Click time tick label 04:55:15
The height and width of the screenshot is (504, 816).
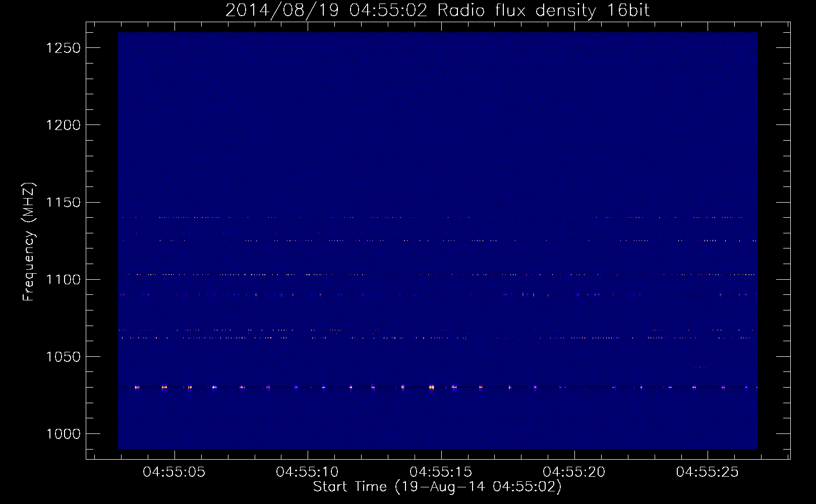click(441, 472)
